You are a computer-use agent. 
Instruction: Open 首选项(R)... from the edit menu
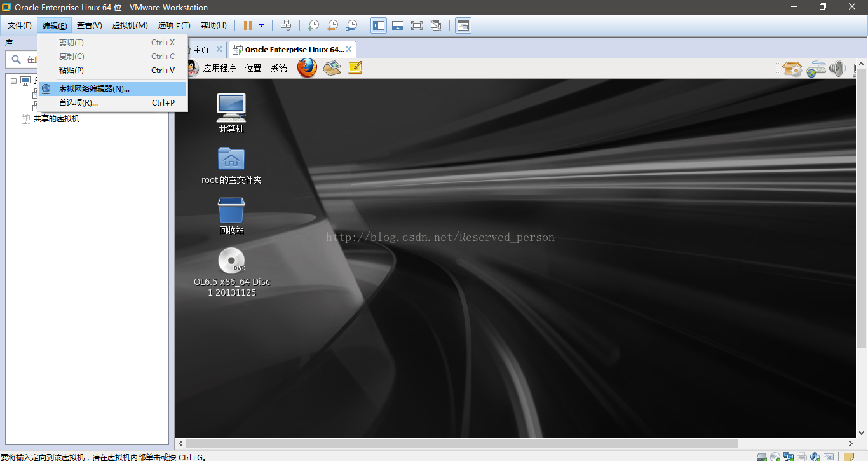(112, 103)
